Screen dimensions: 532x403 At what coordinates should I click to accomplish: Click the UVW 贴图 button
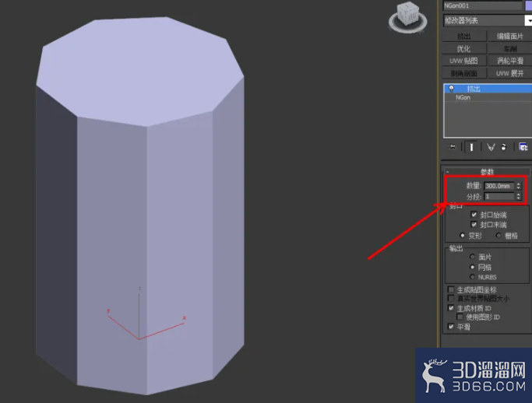point(464,61)
